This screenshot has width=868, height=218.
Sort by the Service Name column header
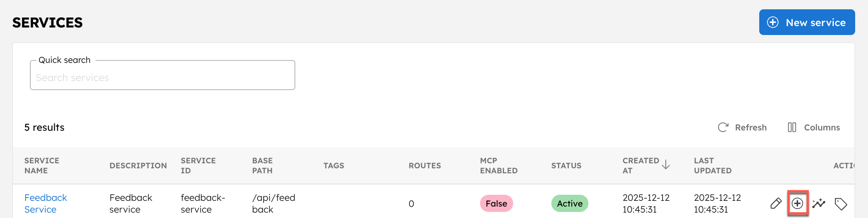(42, 165)
